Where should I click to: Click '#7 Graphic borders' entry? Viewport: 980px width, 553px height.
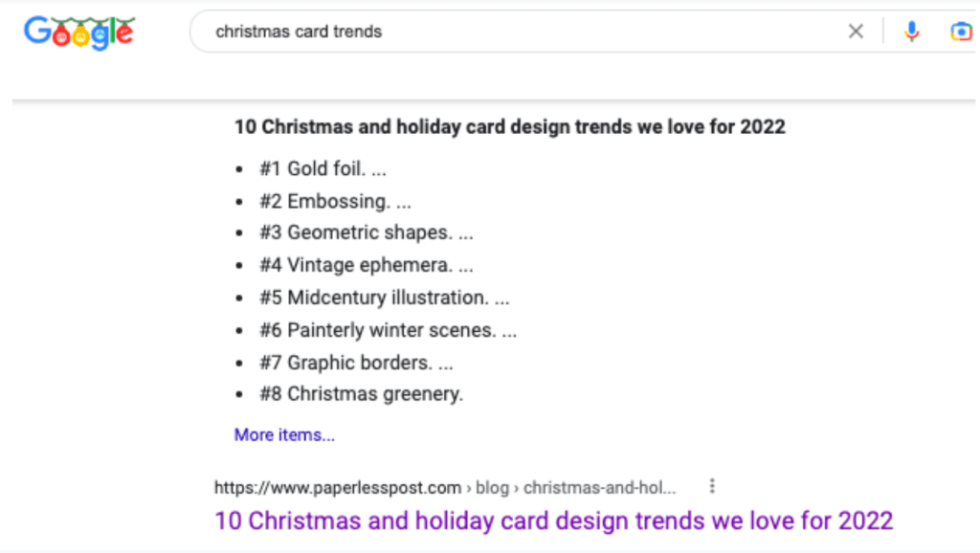(x=358, y=363)
